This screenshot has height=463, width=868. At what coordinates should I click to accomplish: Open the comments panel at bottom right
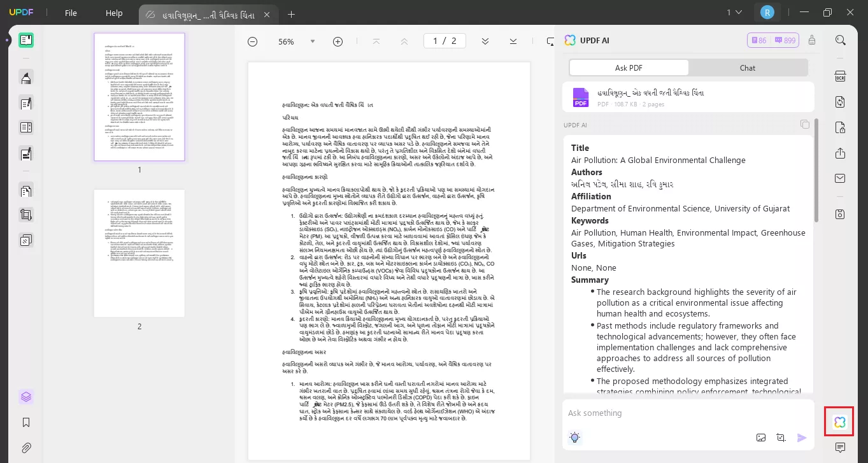(x=841, y=448)
